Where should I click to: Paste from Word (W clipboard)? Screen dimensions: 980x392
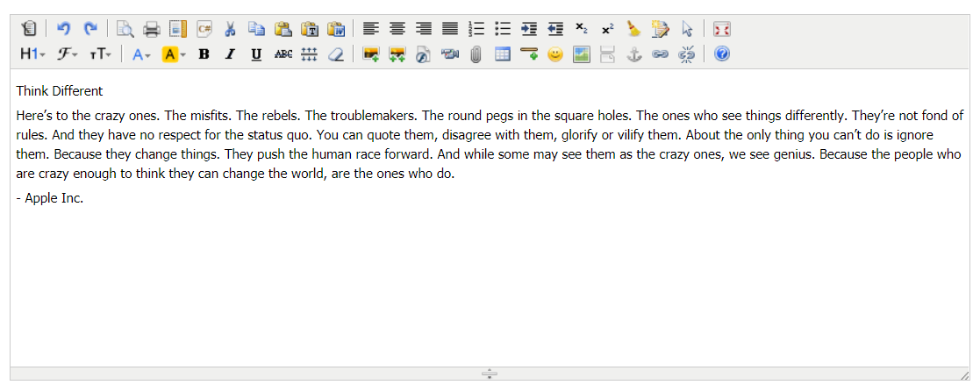click(x=336, y=29)
